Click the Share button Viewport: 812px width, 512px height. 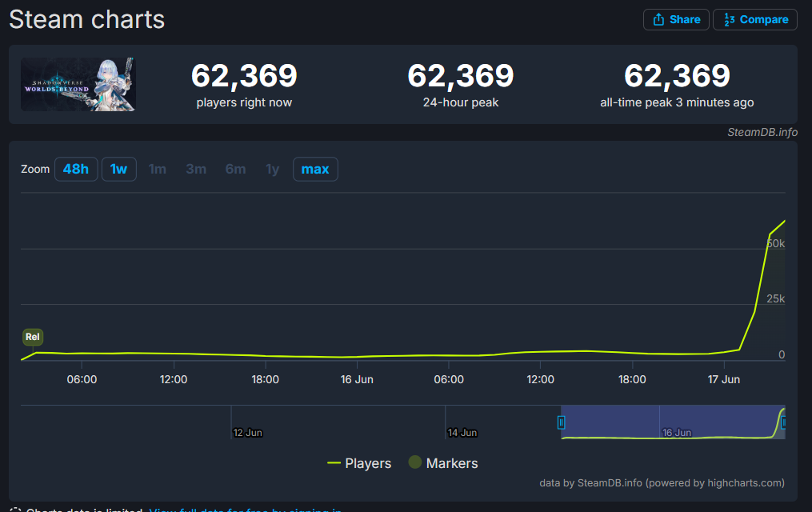(676, 20)
